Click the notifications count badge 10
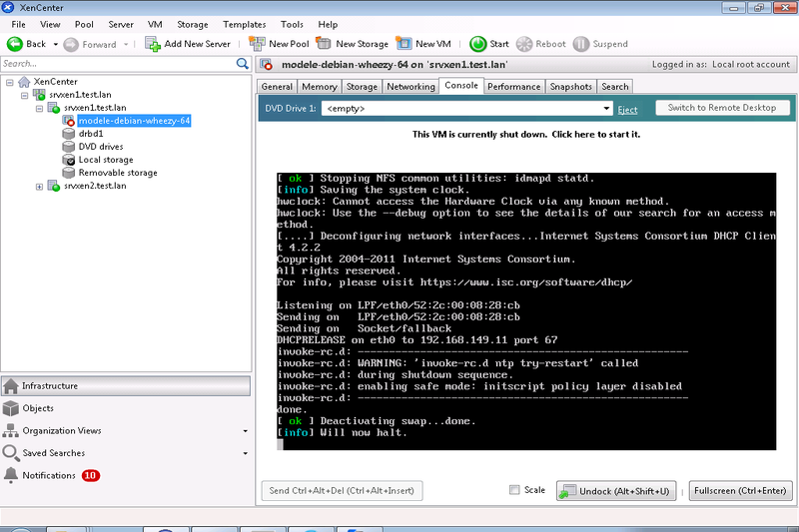This screenshot has height=532, width=799. click(x=91, y=475)
